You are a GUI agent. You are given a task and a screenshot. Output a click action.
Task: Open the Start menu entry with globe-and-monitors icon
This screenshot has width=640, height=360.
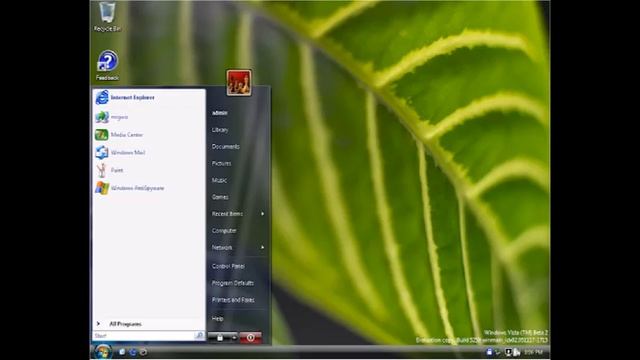149,117
